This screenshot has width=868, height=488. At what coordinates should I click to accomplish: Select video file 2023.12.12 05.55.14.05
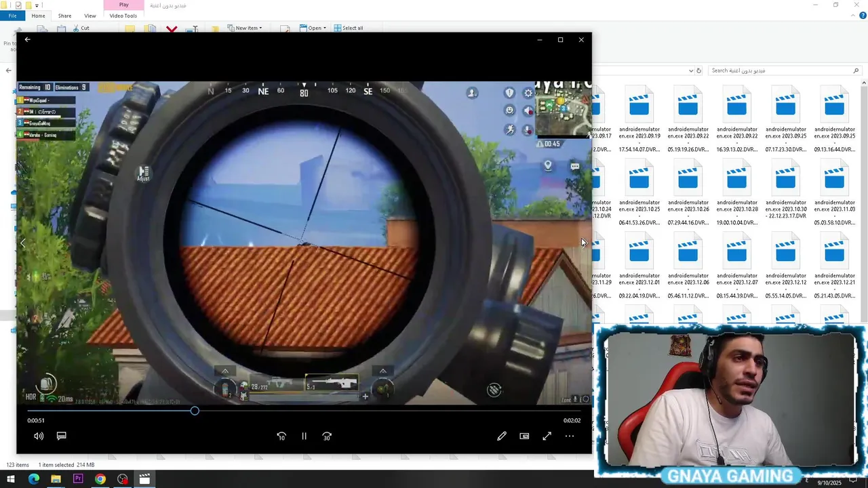point(785,265)
